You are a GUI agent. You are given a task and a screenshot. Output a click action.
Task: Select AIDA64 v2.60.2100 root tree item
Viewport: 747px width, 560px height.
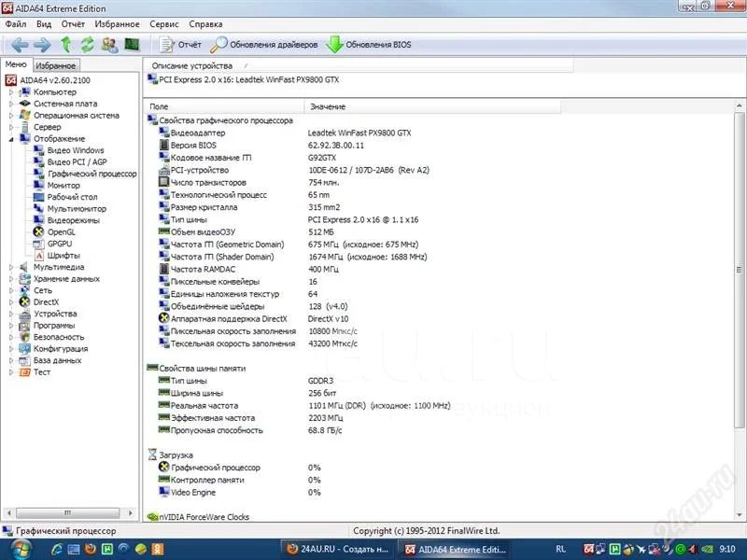55,80
